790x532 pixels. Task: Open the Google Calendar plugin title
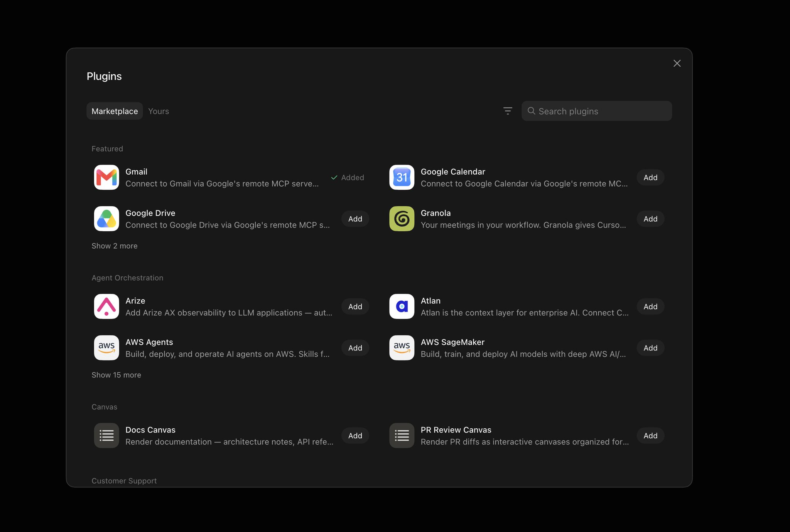[453, 172]
